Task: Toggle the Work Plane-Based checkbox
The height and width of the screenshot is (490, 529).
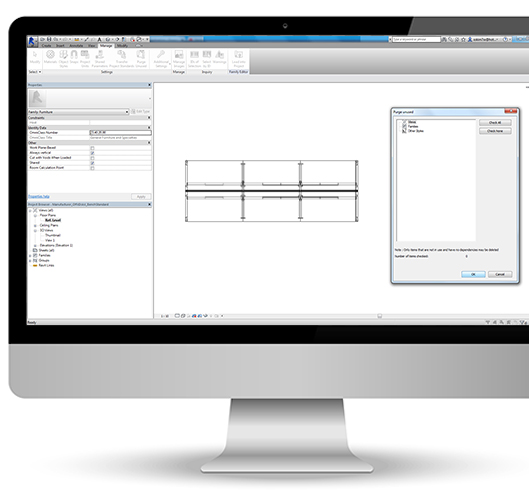Action: (92, 148)
